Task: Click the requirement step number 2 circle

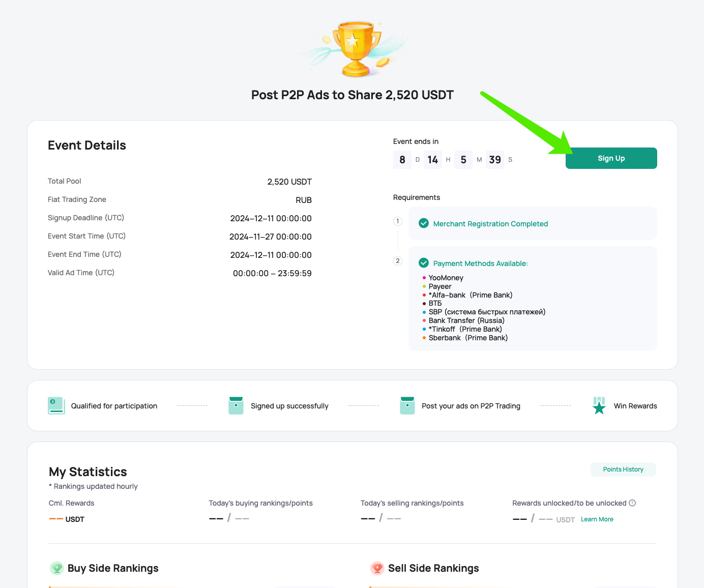Action: coord(398,261)
